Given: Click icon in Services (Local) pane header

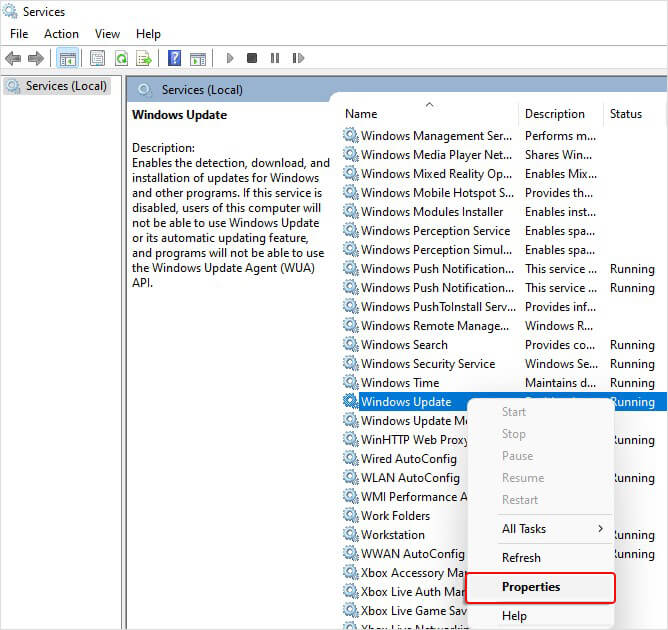Looking at the screenshot, I should point(144,89).
